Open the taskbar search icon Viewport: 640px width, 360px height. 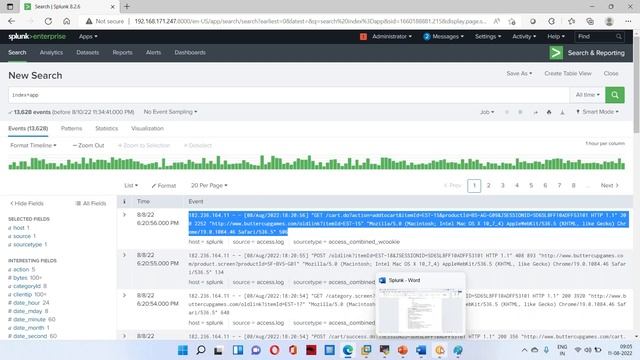(x=201, y=350)
